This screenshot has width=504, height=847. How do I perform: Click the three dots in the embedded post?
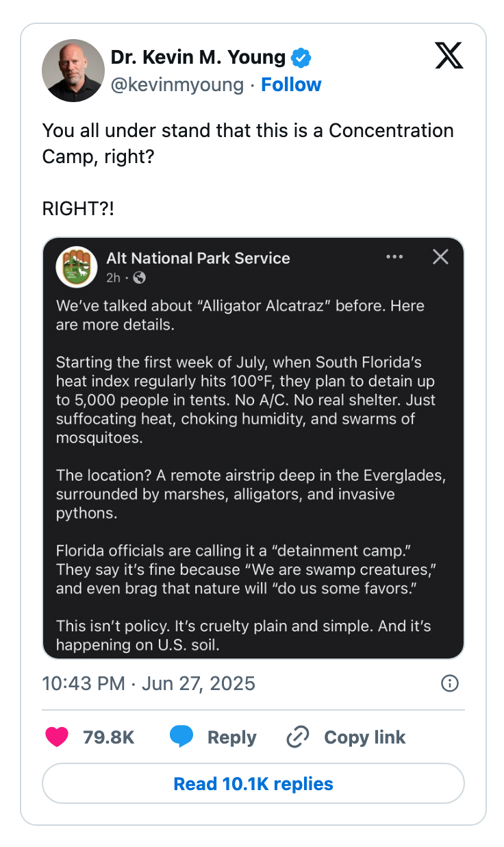click(x=394, y=257)
